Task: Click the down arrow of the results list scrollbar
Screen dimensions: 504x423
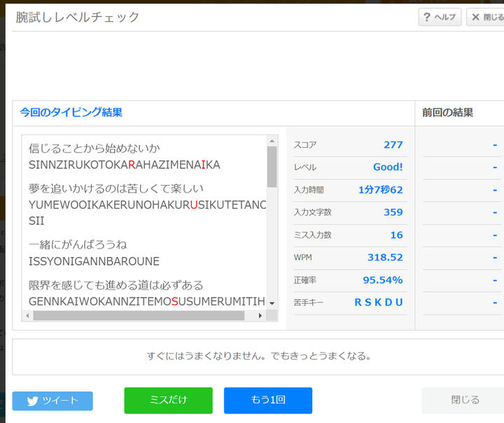Action: click(x=272, y=303)
